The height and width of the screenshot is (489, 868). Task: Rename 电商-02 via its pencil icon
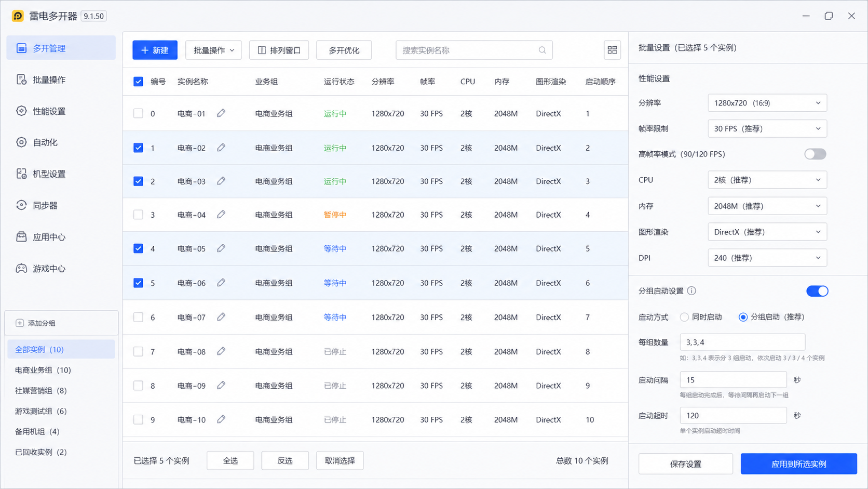click(221, 148)
